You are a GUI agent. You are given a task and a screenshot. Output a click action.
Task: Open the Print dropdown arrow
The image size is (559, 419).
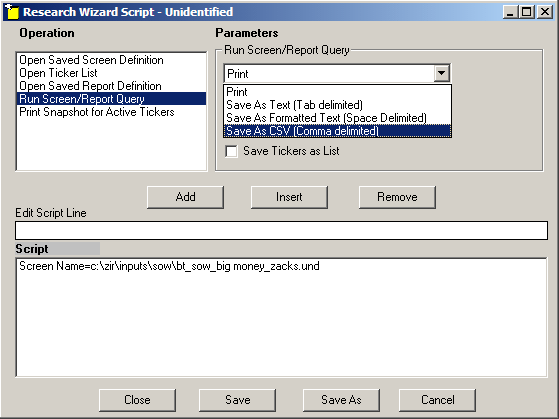tap(441, 73)
